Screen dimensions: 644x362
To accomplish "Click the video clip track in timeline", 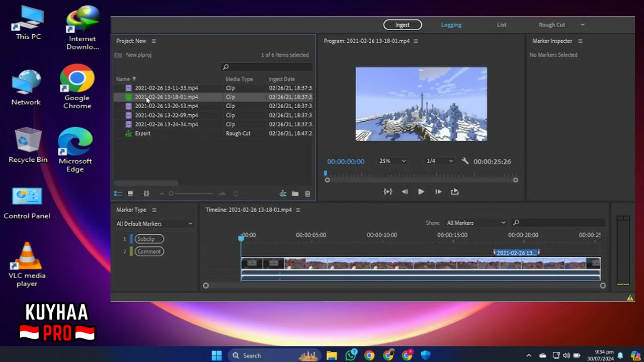I will pos(421,263).
